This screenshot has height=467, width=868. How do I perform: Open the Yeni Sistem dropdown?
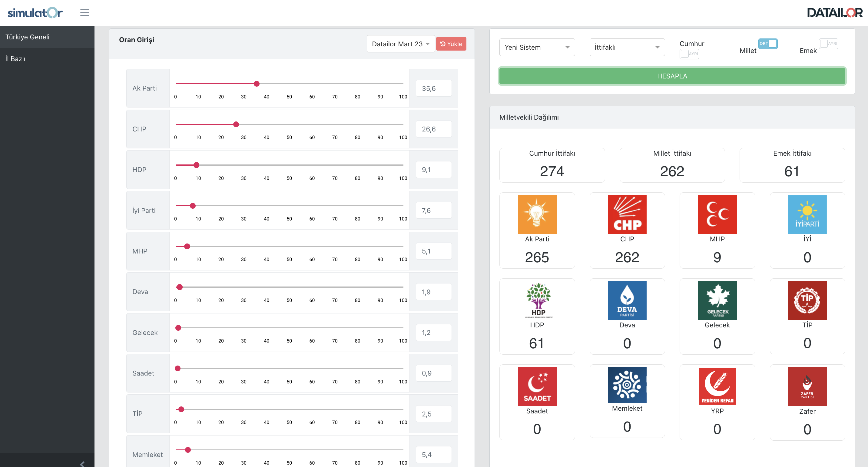tap(537, 48)
